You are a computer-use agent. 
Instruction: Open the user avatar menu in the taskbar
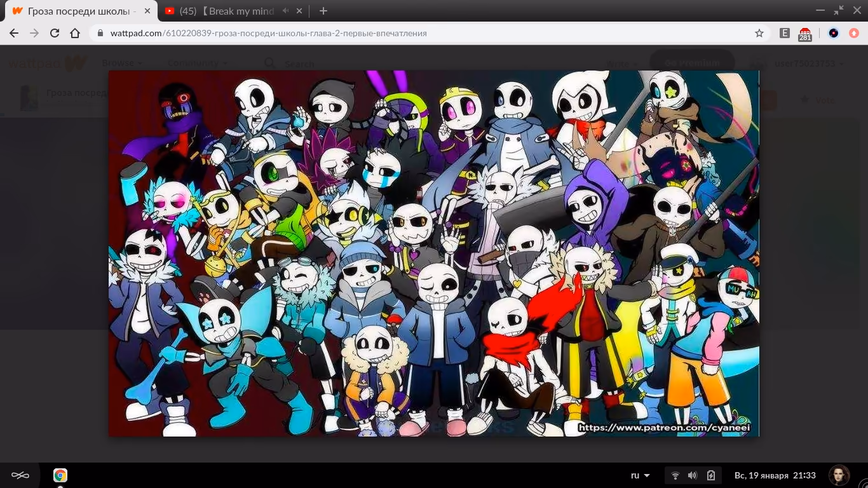(x=839, y=475)
